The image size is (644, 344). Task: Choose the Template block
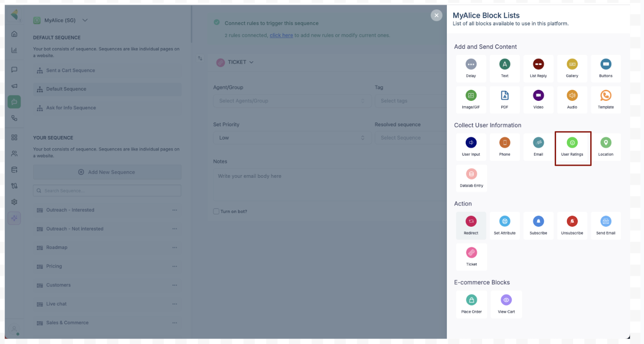click(x=606, y=100)
